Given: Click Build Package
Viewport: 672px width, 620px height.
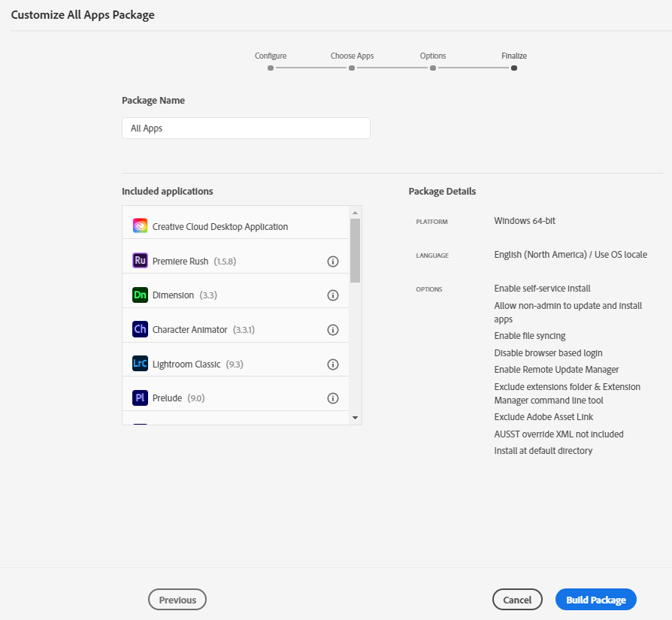Looking at the screenshot, I should 595,599.
